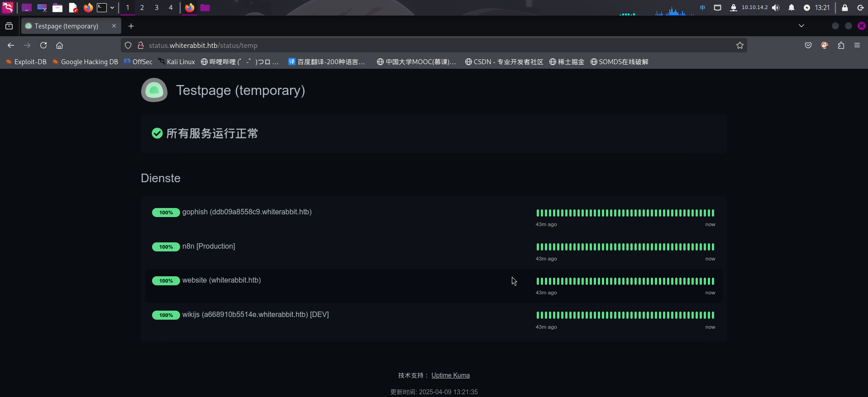View the insecure connection lock icon
Viewport: 868px width, 397px height.
(x=141, y=45)
